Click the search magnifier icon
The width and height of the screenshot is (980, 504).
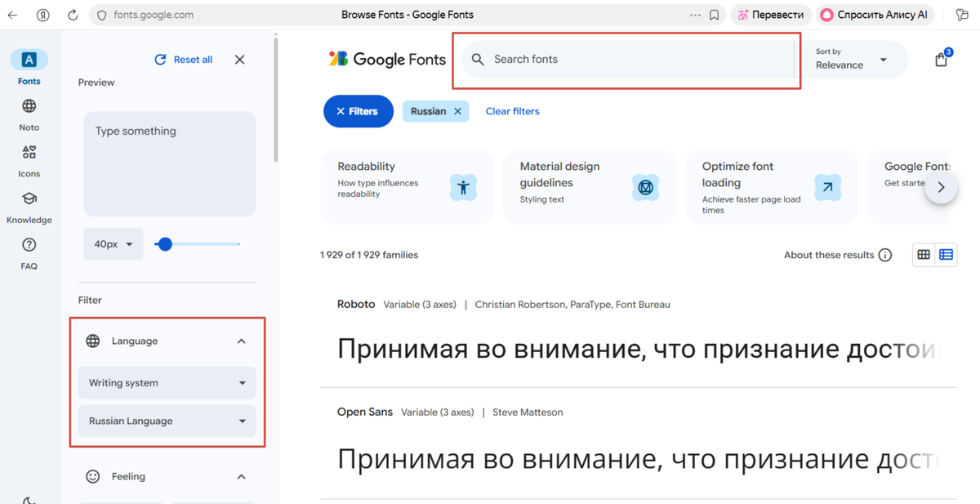(479, 60)
